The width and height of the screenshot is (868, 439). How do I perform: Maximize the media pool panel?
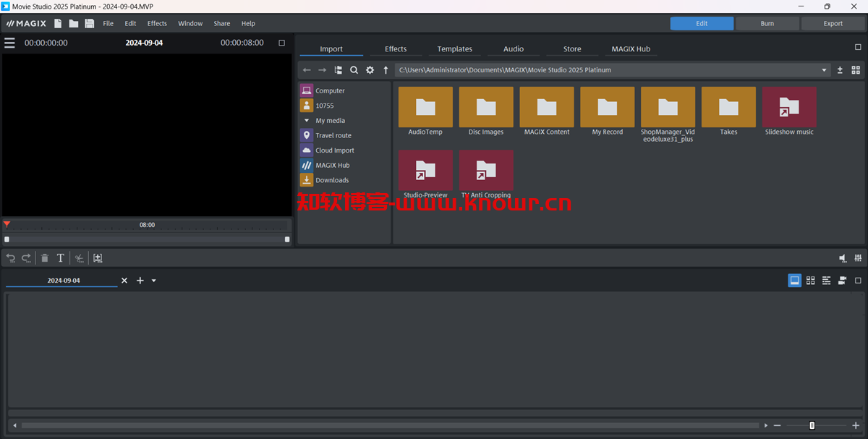click(858, 47)
